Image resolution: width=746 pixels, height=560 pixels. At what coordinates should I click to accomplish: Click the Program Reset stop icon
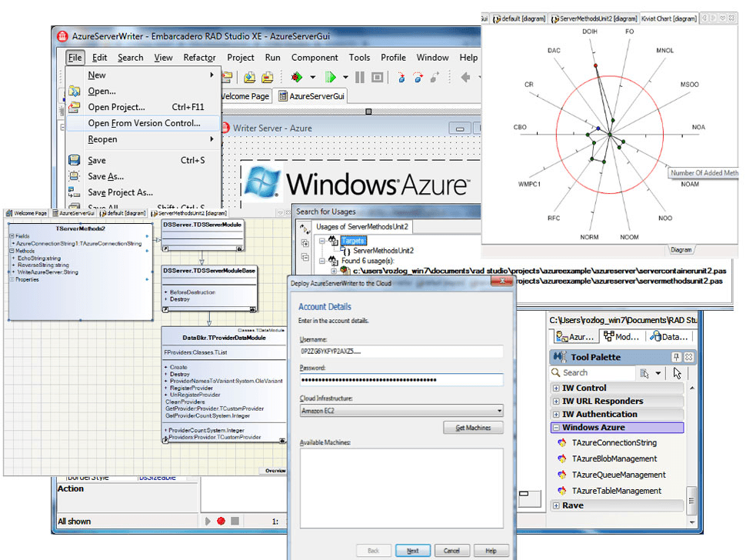(x=378, y=77)
